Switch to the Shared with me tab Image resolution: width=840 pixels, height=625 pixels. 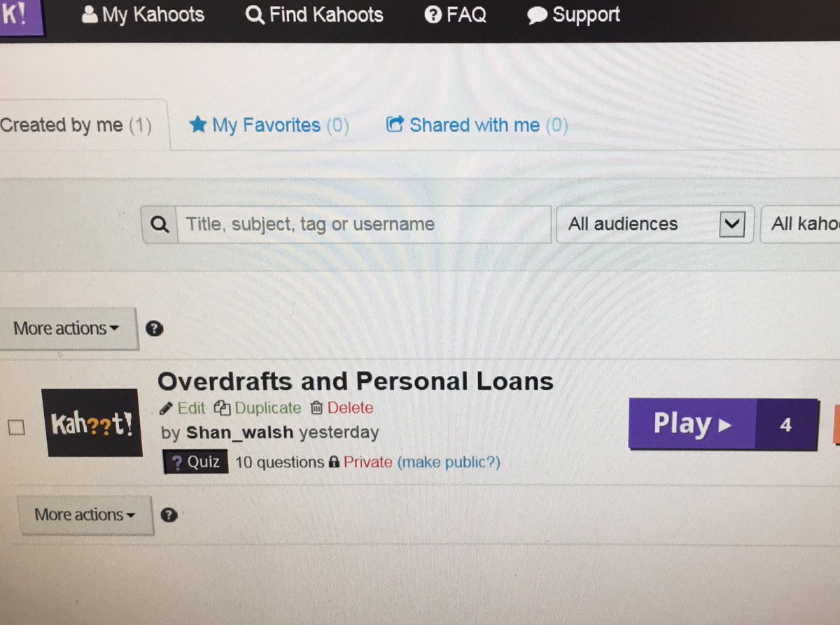point(477,125)
